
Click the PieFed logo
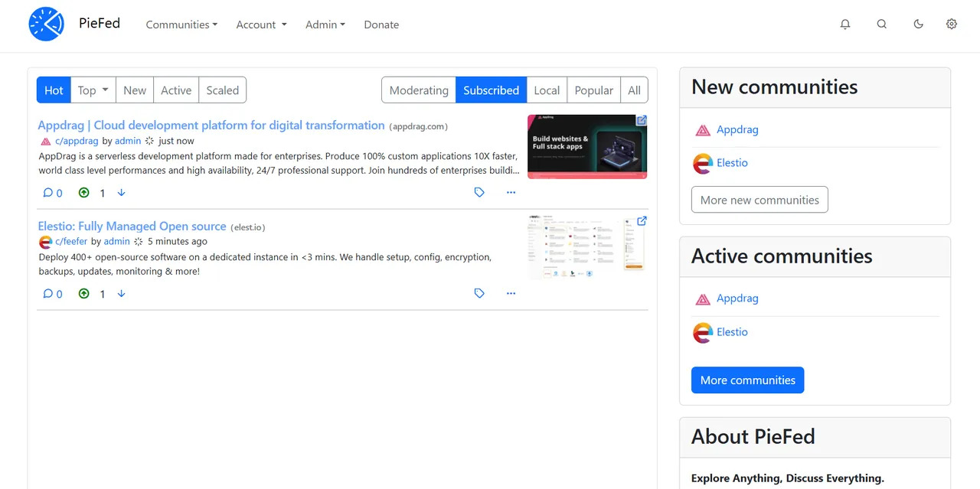47,24
